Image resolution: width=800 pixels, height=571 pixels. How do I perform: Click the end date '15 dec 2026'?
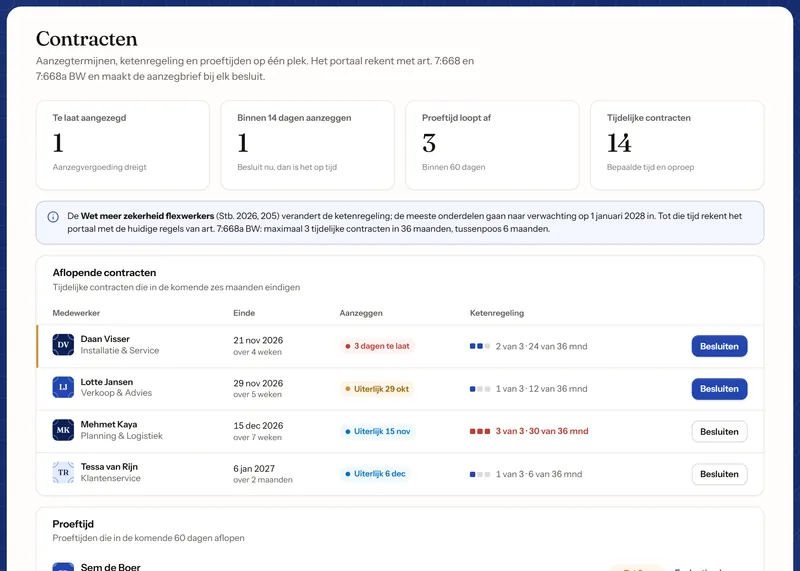coord(258,426)
